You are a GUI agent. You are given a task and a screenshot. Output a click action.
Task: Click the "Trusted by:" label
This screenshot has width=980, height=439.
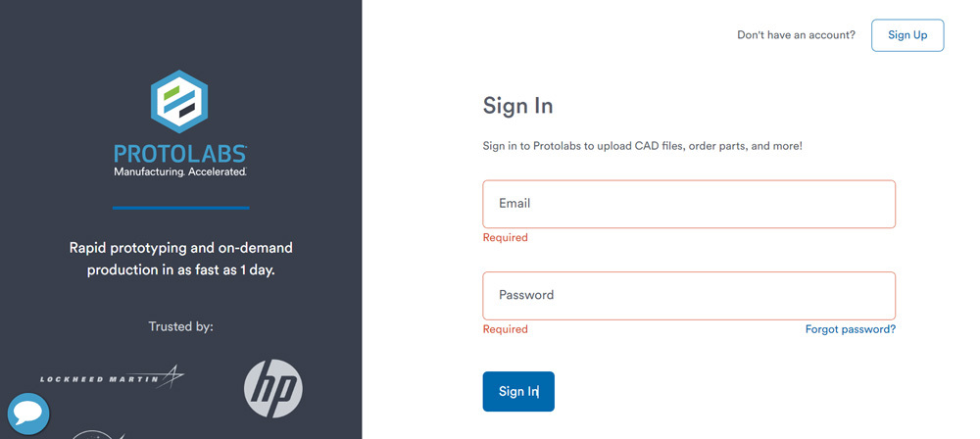(180, 326)
